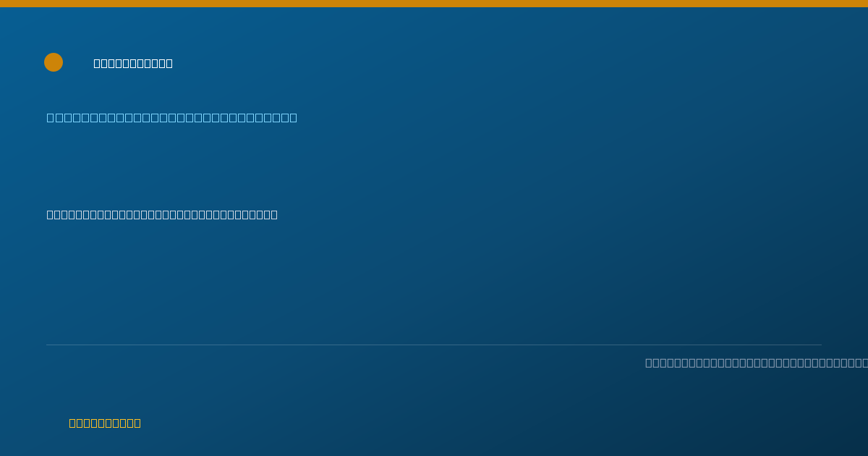Click the light blue headline text line
Screen dimensions: 868x456
pyautogui.click(x=172, y=117)
